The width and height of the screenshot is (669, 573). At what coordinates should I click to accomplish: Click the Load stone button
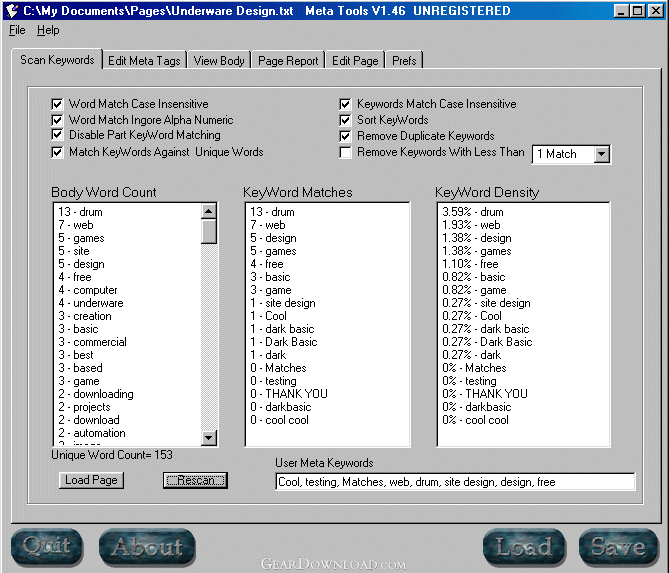524,547
